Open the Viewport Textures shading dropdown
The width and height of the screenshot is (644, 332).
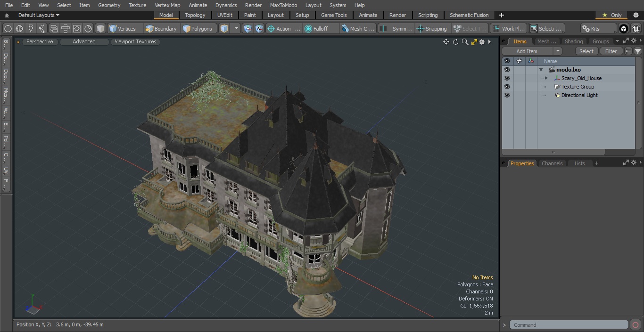pyautogui.click(x=135, y=41)
